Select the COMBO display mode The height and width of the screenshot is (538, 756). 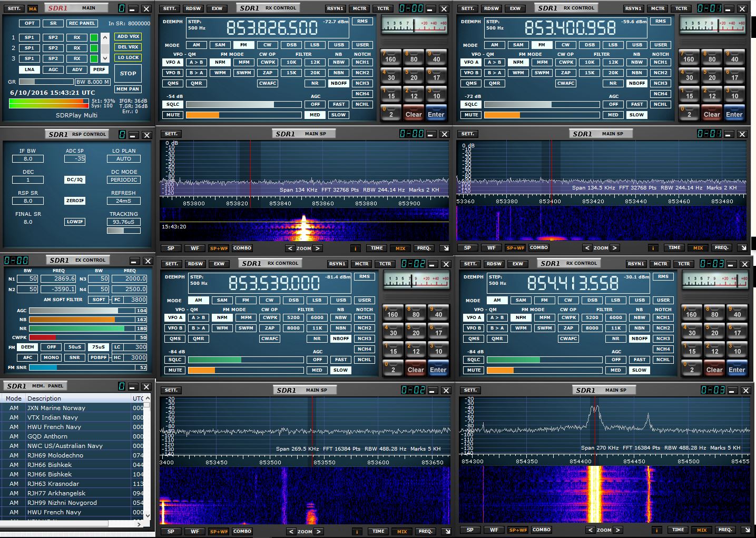click(x=242, y=247)
